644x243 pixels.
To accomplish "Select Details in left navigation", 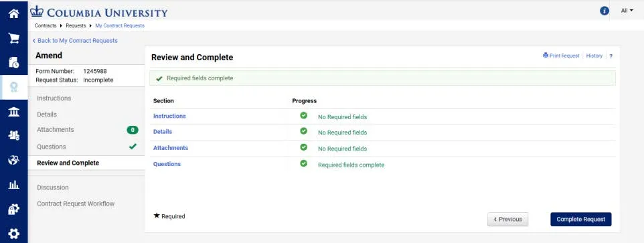I will pyautogui.click(x=47, y=114).
